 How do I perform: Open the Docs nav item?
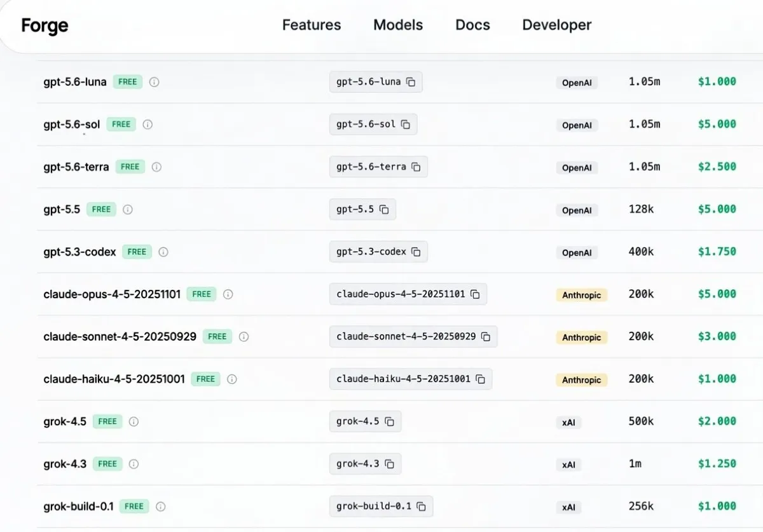click(472, 25)
